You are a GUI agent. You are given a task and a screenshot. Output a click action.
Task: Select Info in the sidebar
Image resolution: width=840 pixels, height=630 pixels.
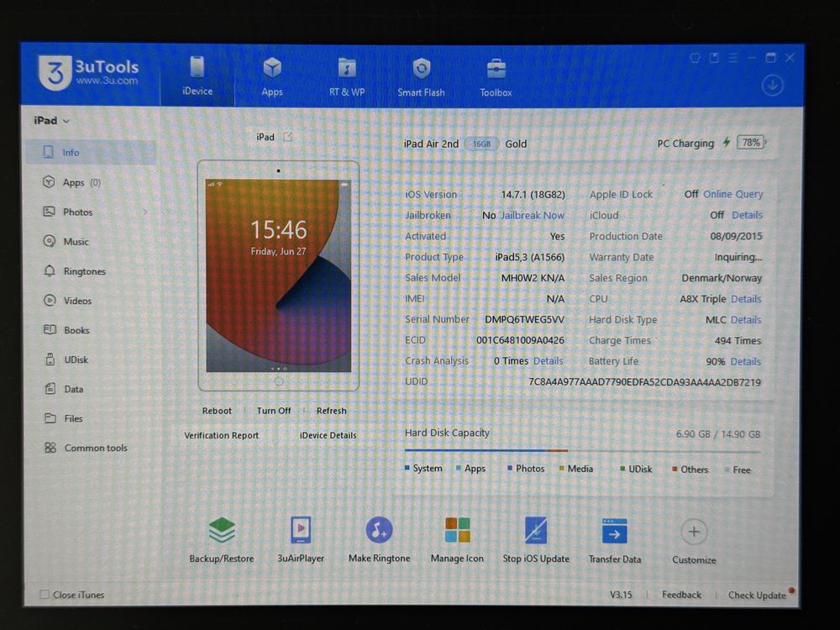(x=91, y=153)
